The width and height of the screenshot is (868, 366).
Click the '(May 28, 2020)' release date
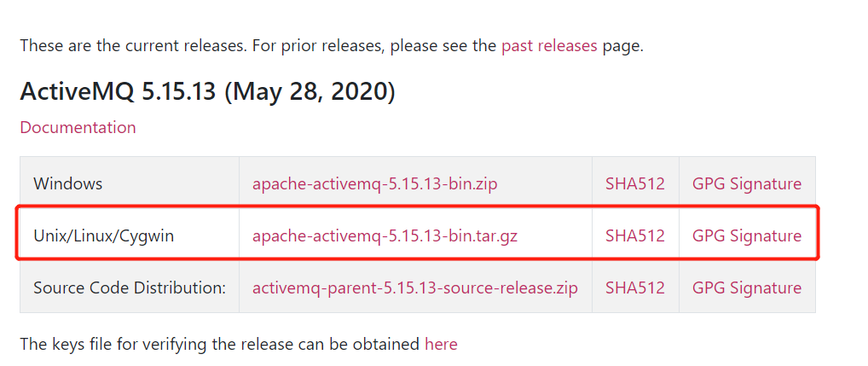point(309,91)
